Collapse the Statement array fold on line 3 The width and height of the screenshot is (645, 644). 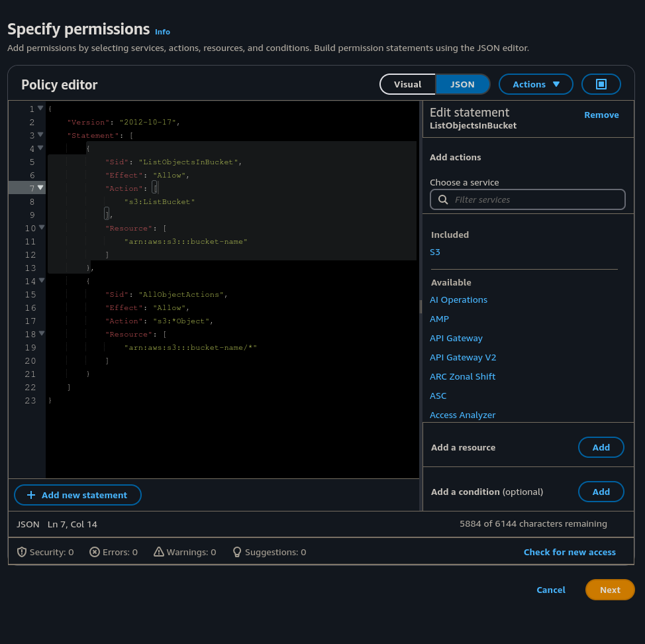(x=40, y=134)
